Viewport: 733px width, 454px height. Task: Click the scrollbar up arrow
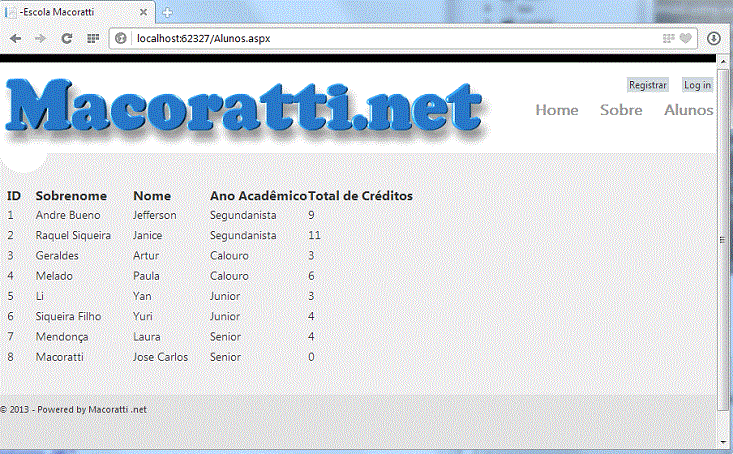coord(723,62)
